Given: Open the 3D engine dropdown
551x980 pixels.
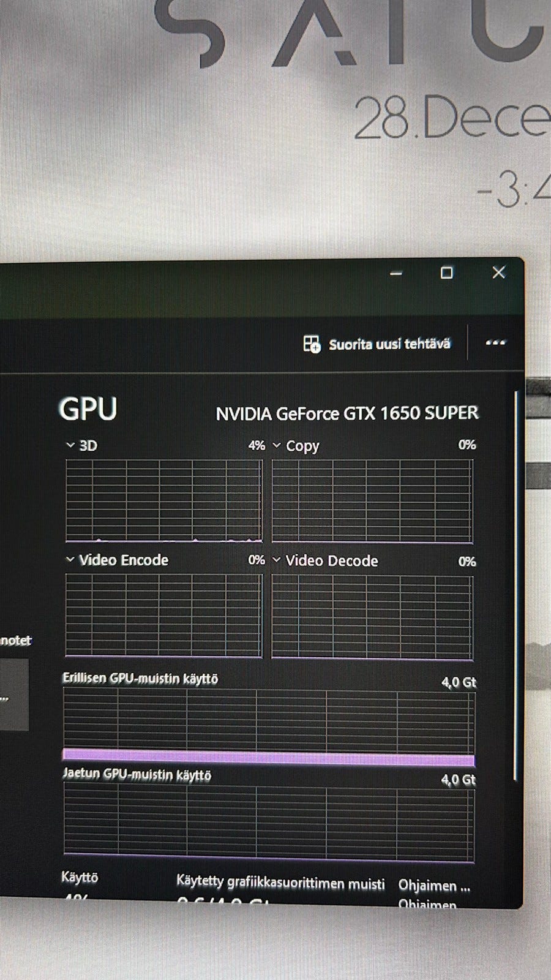Looking at the screenshot, I should [x=70, y=445].
